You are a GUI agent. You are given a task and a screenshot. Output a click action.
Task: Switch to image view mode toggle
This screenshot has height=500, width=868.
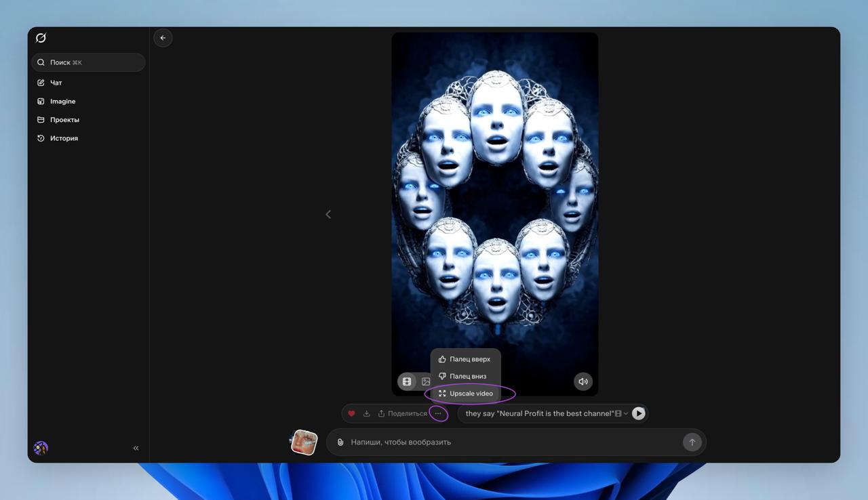[x=425, y=382]
